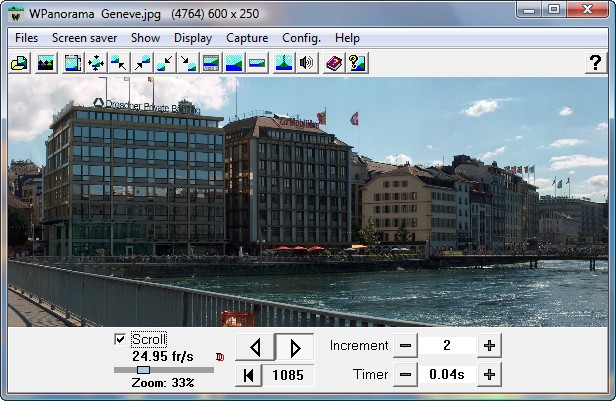Open a panorama file via folder icon
The image size is (616, 401).
[19, 63]
